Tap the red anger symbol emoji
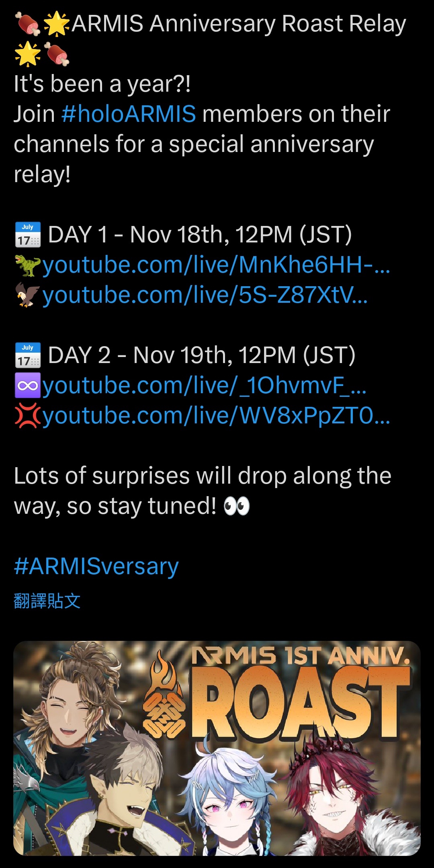This screenshot has height=868, width=434. coord(28,415)
